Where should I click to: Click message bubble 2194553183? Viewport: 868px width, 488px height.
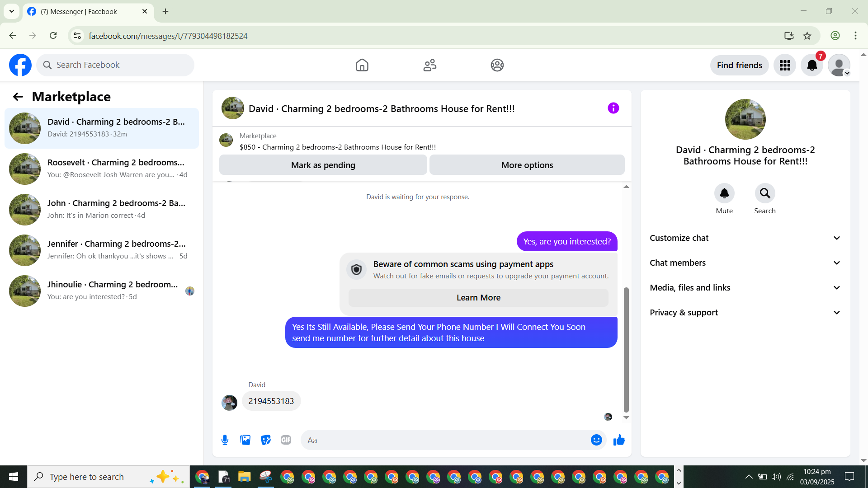pos(271,401)
